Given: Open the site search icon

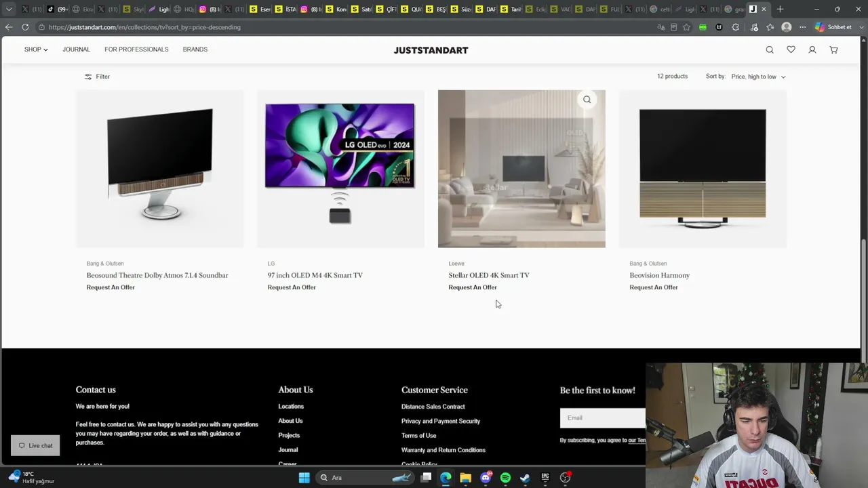Looking at the screenshot, I should 770,49.
